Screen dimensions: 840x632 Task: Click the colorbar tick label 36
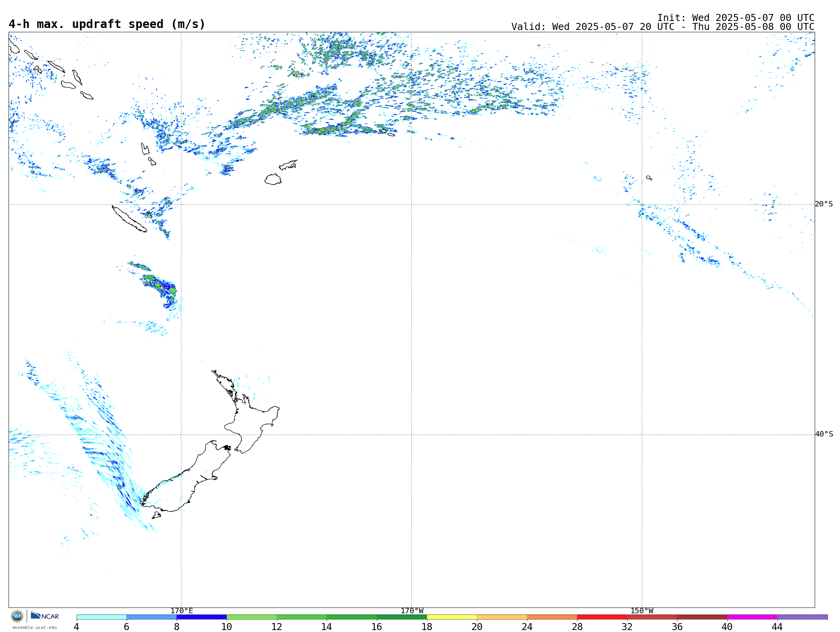click(677, 627)
